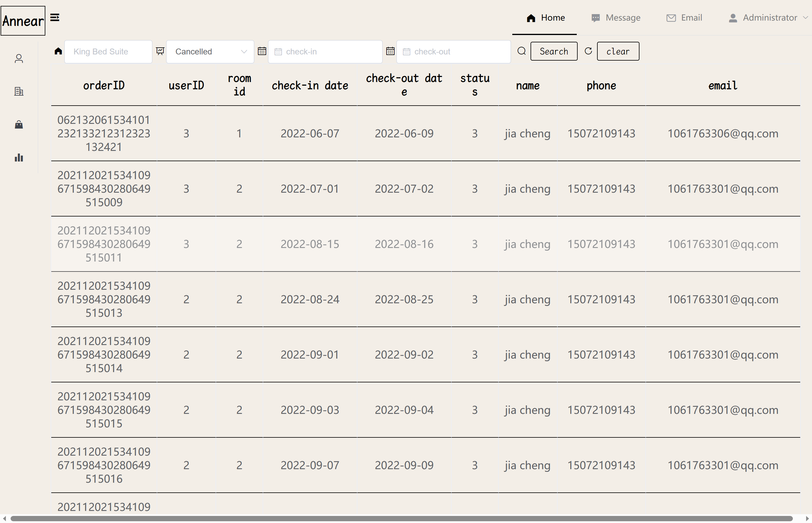The image size is (812, 523).
Task: Click the status column header
Action: click(475, 85)
